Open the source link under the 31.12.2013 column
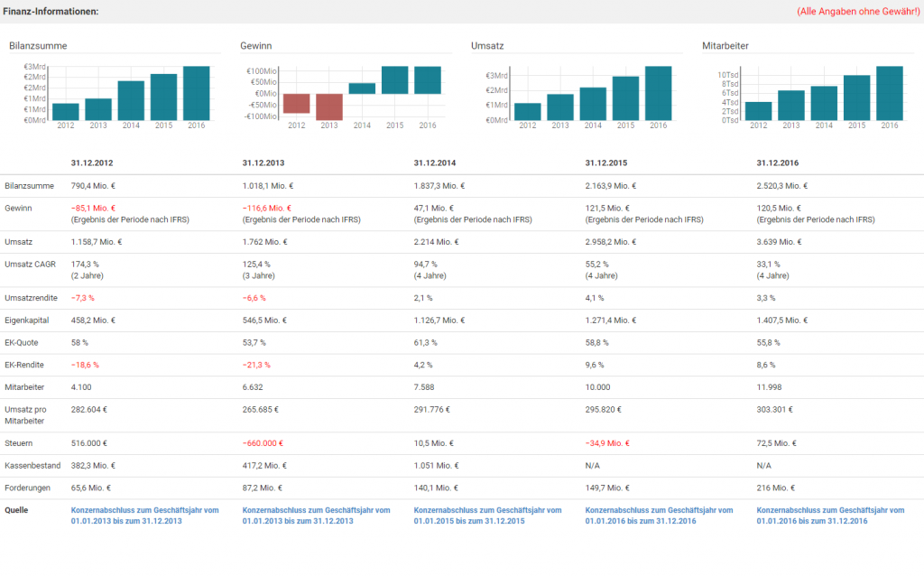 (316, 516)
